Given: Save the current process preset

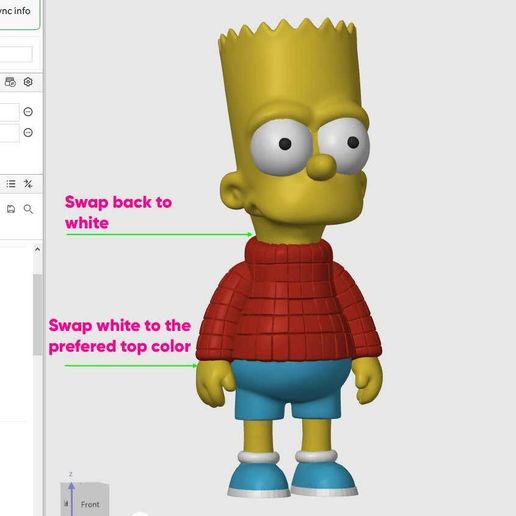Looking at the screenshot, I should [11, 209].
